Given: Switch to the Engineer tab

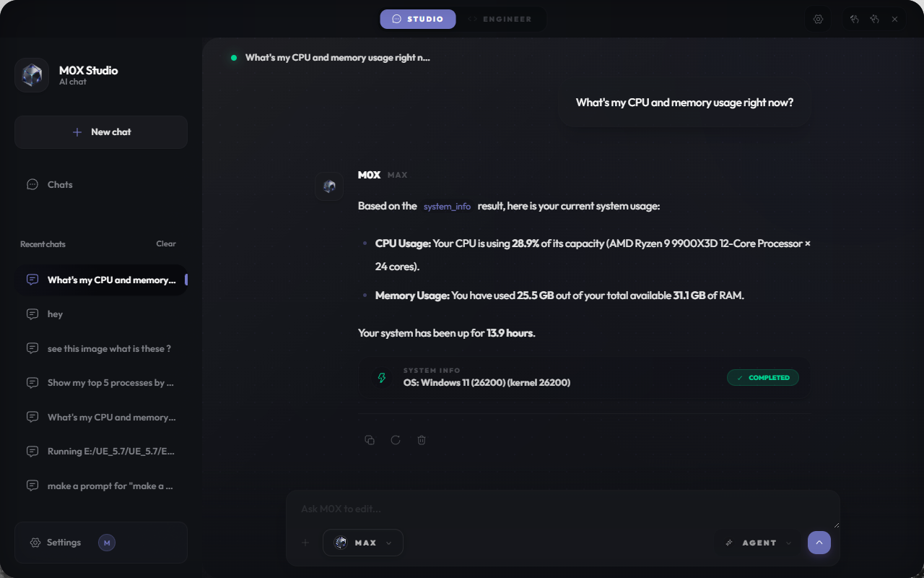Looking at the screenshot, I should 500,19.
